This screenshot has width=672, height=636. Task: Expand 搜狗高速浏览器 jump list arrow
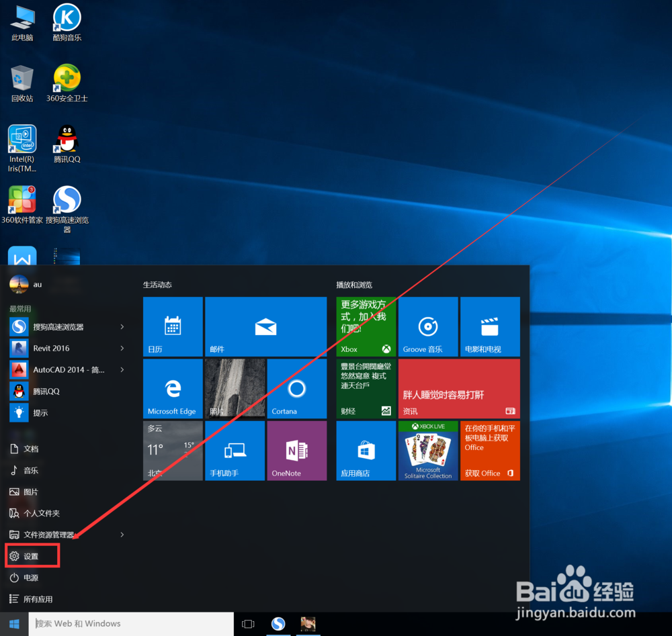coord(122,327)
